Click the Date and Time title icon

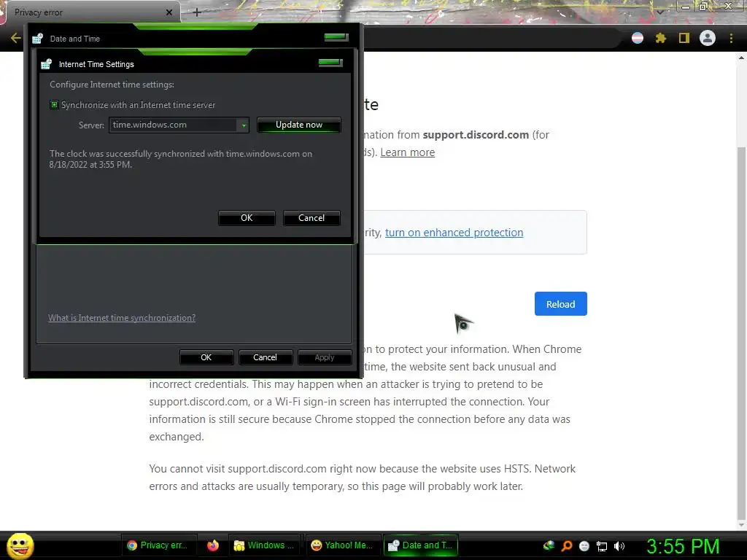(x=38, y=39)
